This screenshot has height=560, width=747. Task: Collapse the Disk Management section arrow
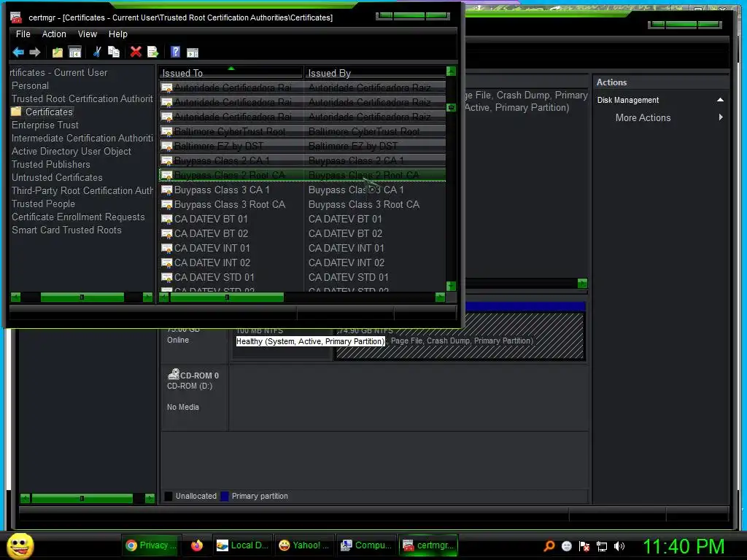720,99
